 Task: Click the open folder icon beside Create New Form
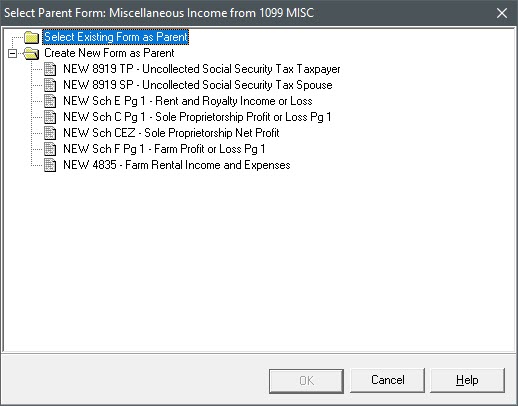(x=32, y=53)
